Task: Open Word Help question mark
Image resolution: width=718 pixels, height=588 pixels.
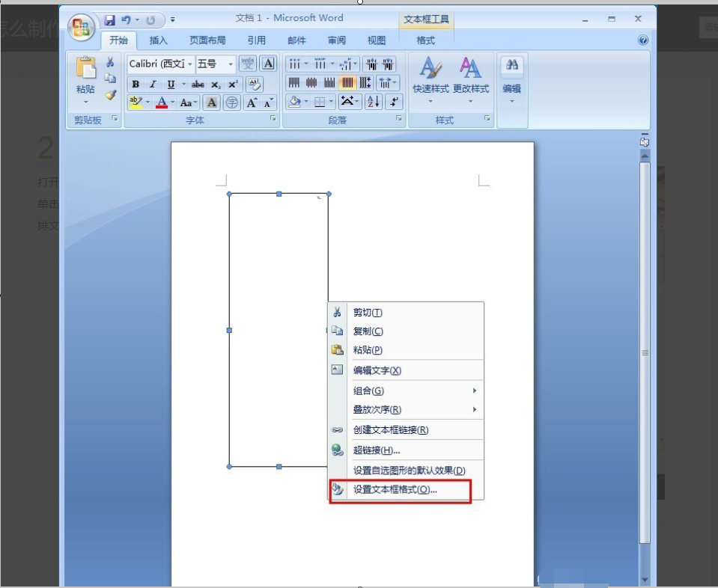Action: (643, 40)
